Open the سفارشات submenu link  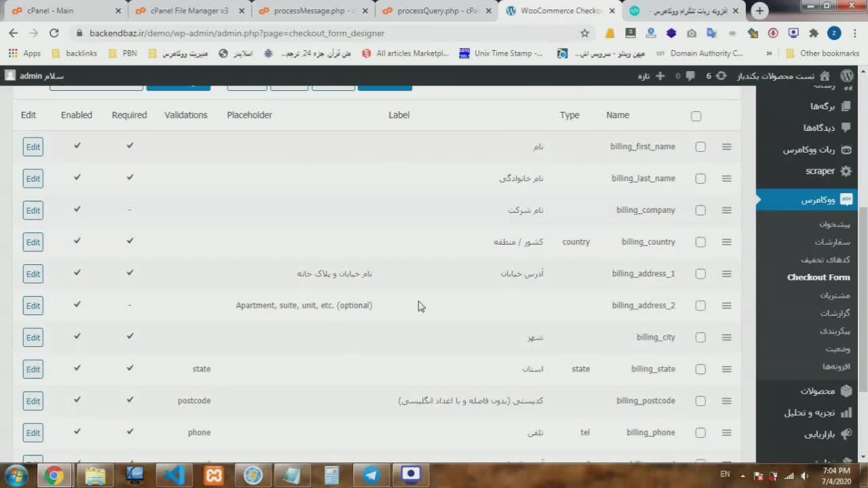click(x=832, y=242)
